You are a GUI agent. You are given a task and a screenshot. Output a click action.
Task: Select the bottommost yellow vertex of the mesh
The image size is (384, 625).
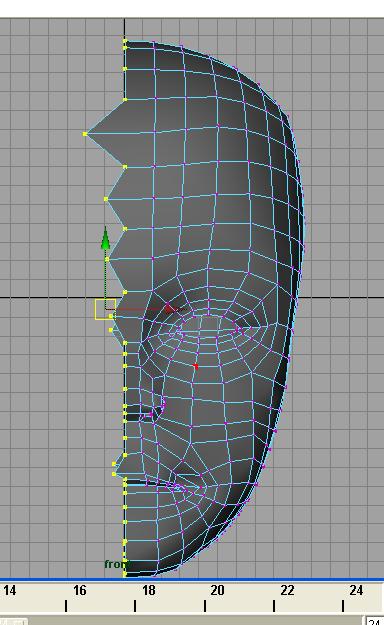(125, 574)
